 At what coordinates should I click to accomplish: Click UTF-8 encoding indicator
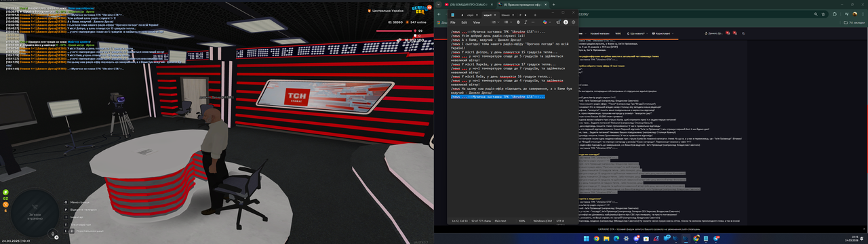point(560,221)
